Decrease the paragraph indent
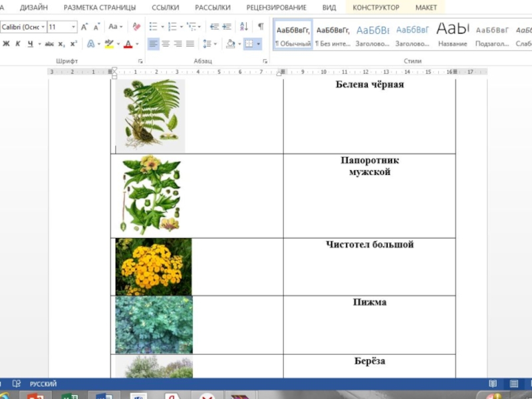The width and height of the screenshot is (532, 399). pyautogui.click(x=214, y=27)
